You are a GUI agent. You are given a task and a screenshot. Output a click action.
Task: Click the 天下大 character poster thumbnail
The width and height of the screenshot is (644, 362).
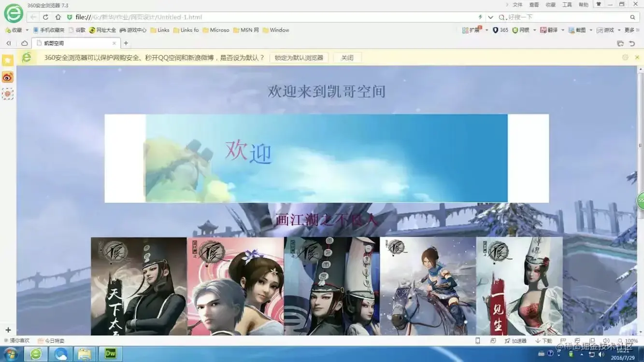point(139,286)
